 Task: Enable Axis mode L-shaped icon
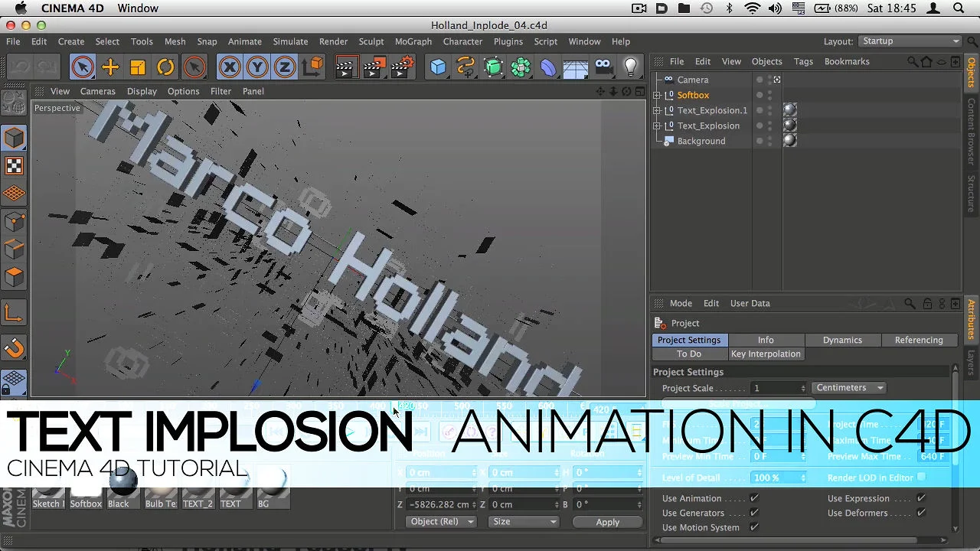coord(14,312)
